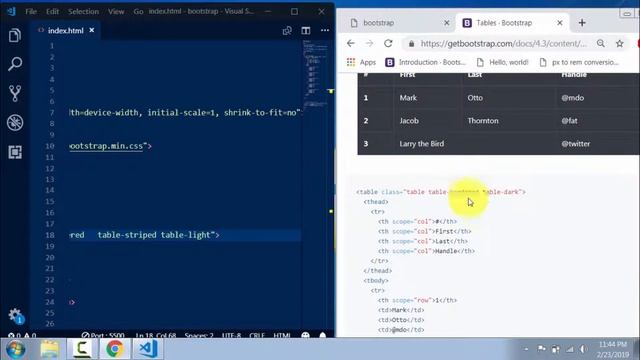Open File Explorer from the taskbar
This screenshot has height=360, width=640.
[49, 349]
